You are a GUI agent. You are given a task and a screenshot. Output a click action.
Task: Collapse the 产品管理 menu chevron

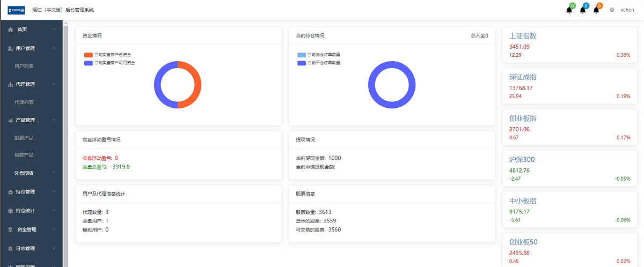pos(54,120)
